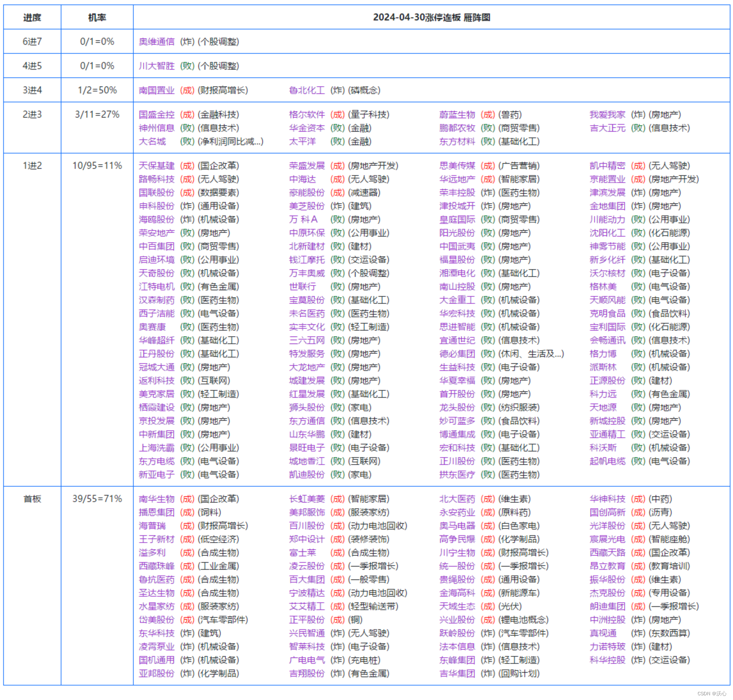Select the 6进7 progress cell

(32, 41)
